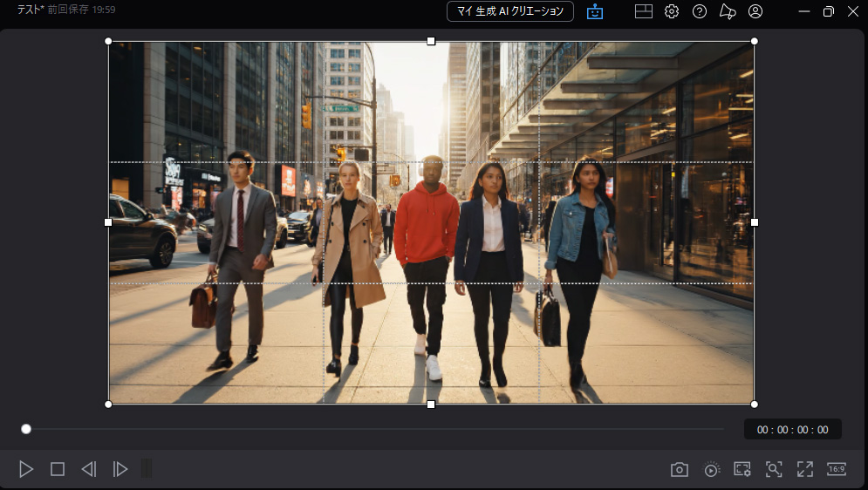Step back to the previous frame
Image resolution: width=868 pixels, height=490 pixels.
coord(88,469)
